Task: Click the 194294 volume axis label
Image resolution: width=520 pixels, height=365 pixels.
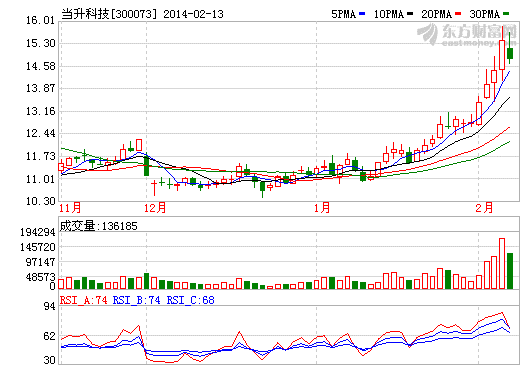Action: click(x=38, y=232)
